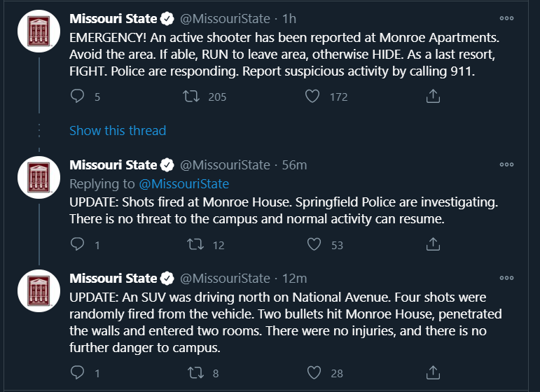540x392 pixels.
Task: Open more options on the 1h tweet
Action: [x=506, y=18]
